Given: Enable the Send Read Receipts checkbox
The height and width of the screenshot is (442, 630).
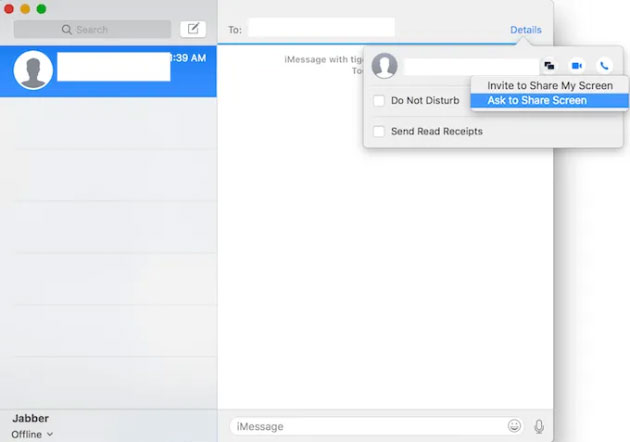Looking at the screenshot, I should click(x=379, y=131).
